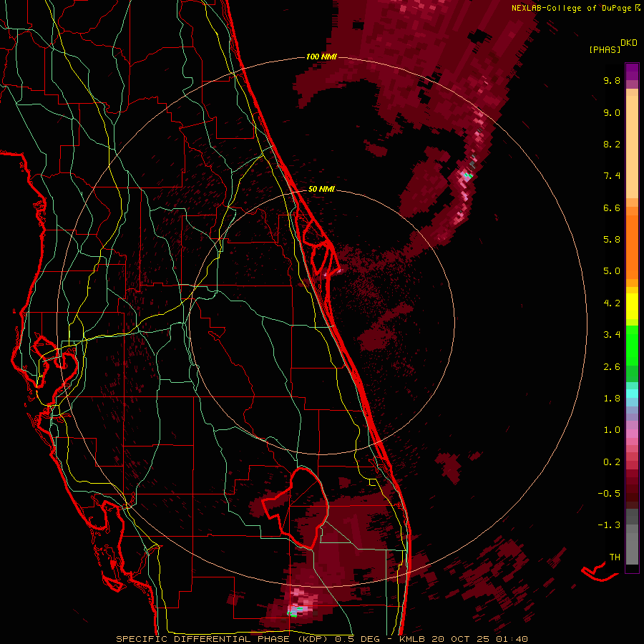The image size is (644, 644).
Task: Select the purple top segment of color bar
Action: (632, 72)
